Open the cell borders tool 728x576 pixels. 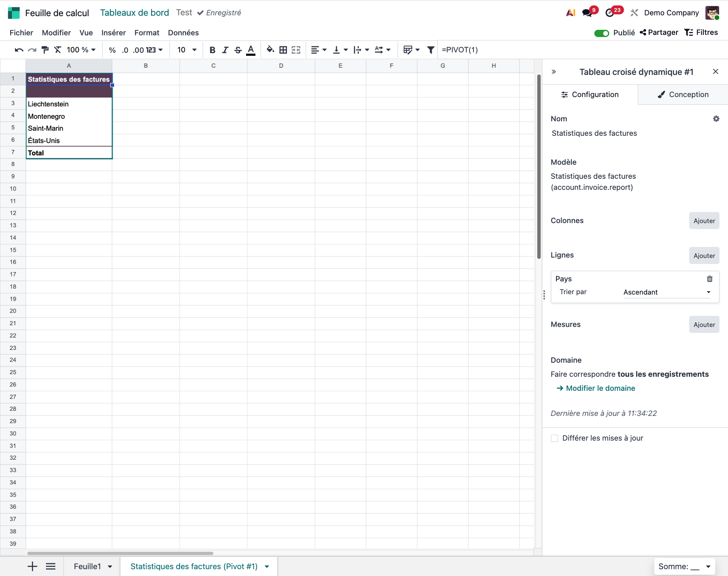[283, 50]
